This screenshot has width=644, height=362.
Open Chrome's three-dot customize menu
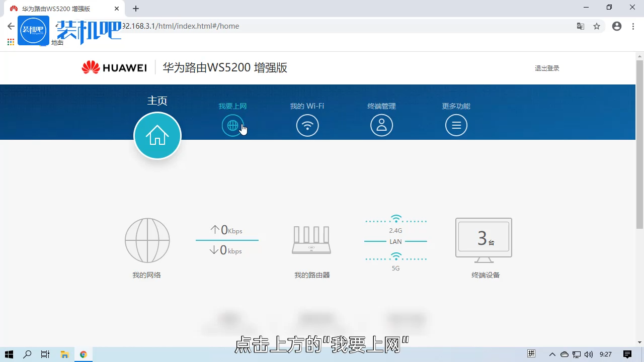(633, 26)
